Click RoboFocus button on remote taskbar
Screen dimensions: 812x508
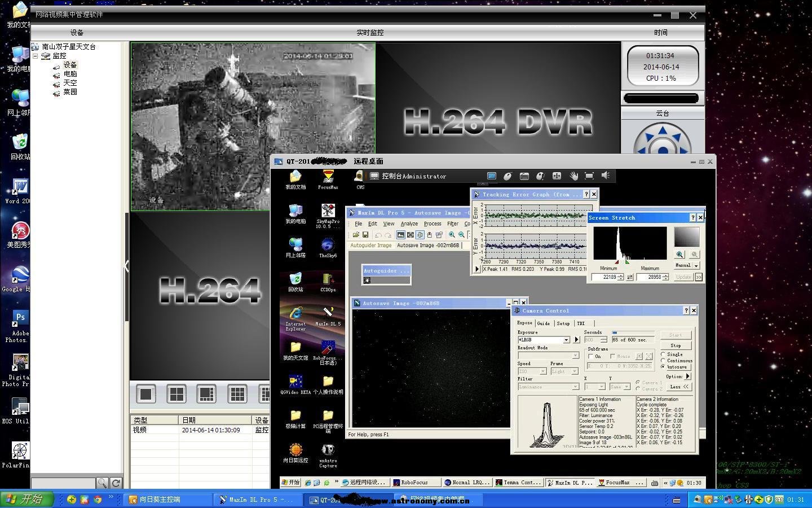tap(416, 483)
